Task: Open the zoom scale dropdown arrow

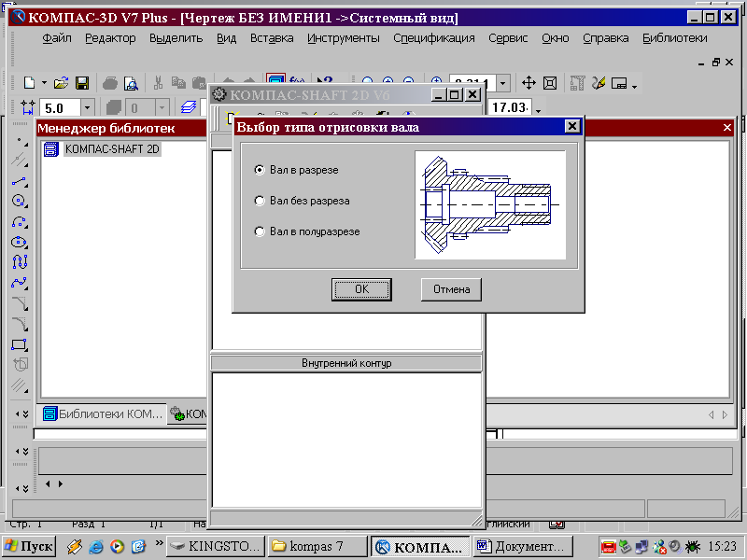Action: 503,83
